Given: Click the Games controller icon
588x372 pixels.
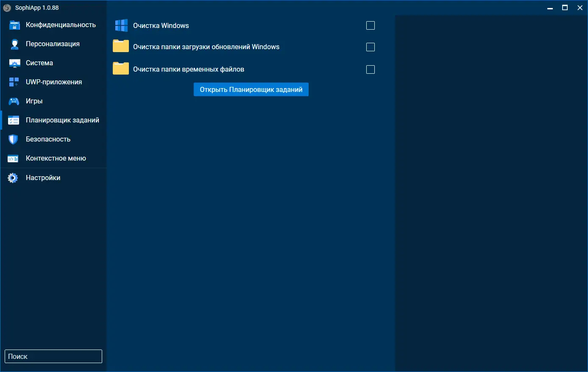Looking at the screenshot, I should tap(14, 101).
